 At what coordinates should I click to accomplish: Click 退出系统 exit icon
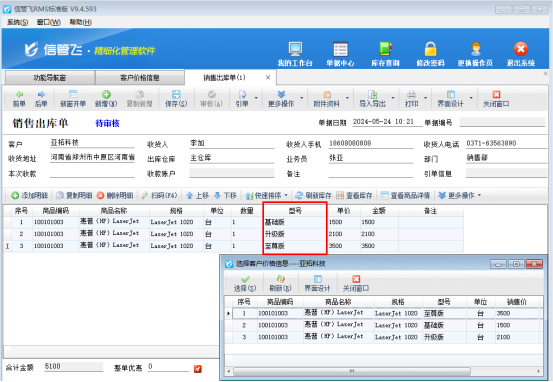[521, 49]
